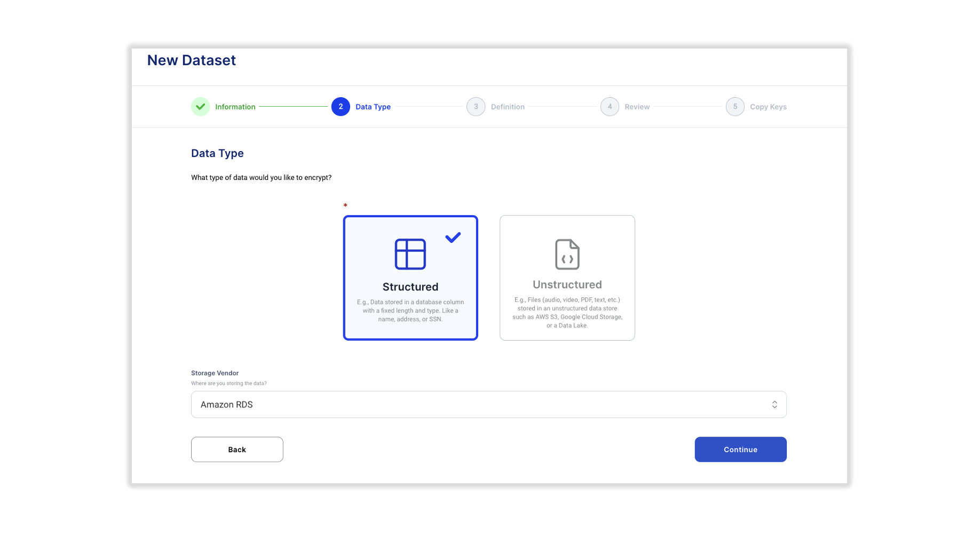Click the Data Type step label
Viewport: 980px width, 535px height.
click(x=373, y=107)
